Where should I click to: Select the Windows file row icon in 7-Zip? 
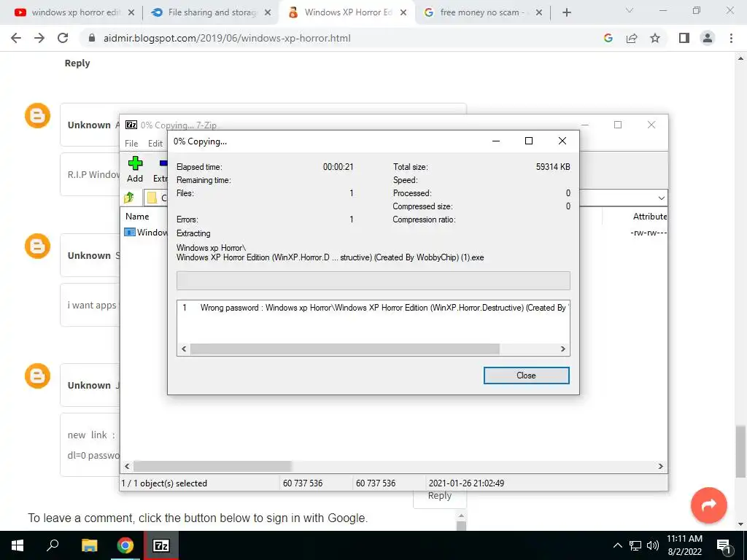tap(130, 233)
